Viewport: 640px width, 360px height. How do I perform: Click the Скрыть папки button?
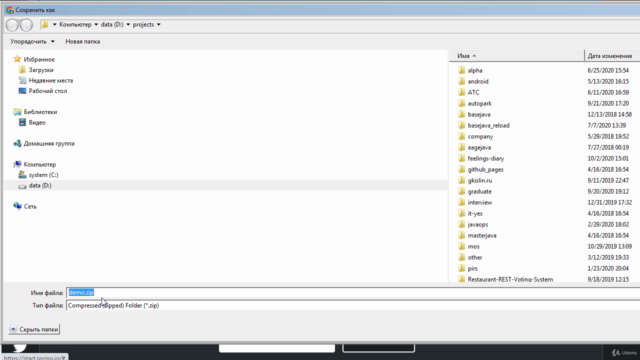(x=34, y=329)
